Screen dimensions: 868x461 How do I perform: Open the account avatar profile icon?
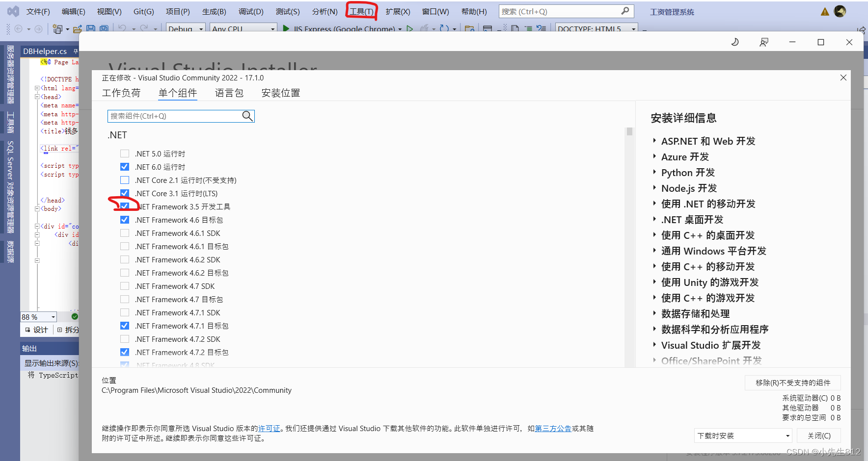point(840,11)
